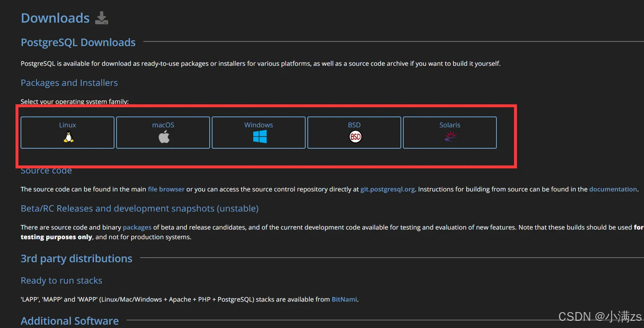Open the BitNami link
This screenshot has height=328, width=644.
[344, 299]
